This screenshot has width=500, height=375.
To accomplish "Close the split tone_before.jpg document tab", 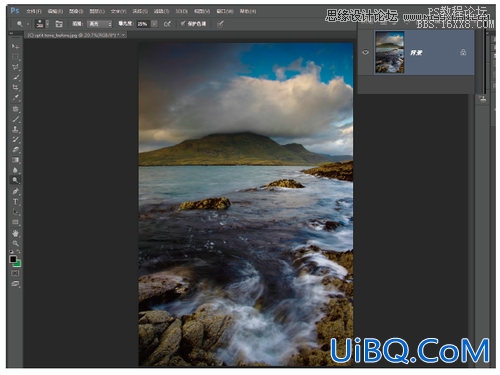I will (x=124, y=35).
